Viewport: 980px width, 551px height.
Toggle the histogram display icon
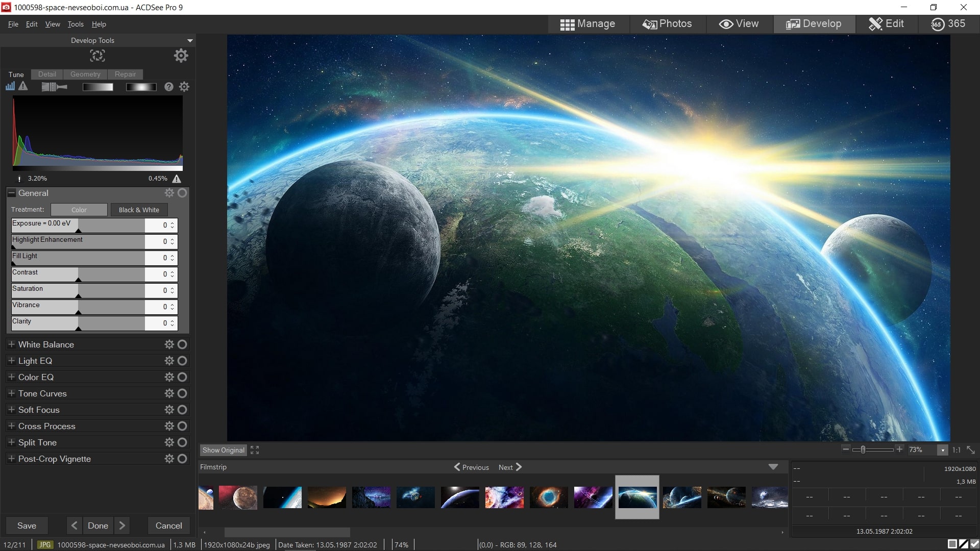(10, 86)
